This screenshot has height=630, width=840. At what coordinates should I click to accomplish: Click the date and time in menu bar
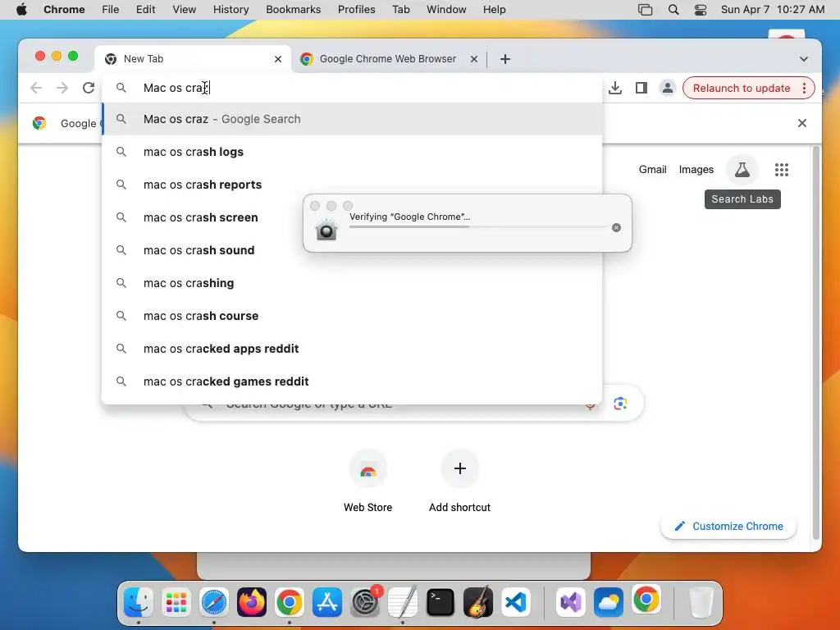point(773,10)
